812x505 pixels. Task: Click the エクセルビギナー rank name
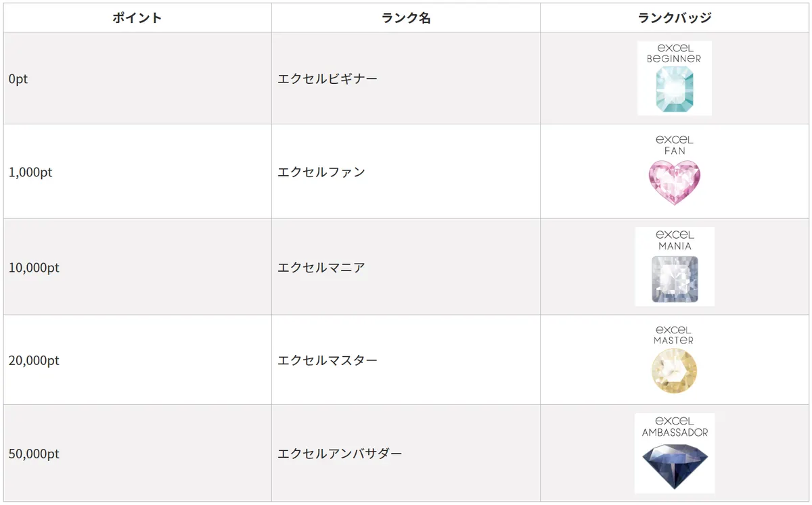click(x=328, y=78)
